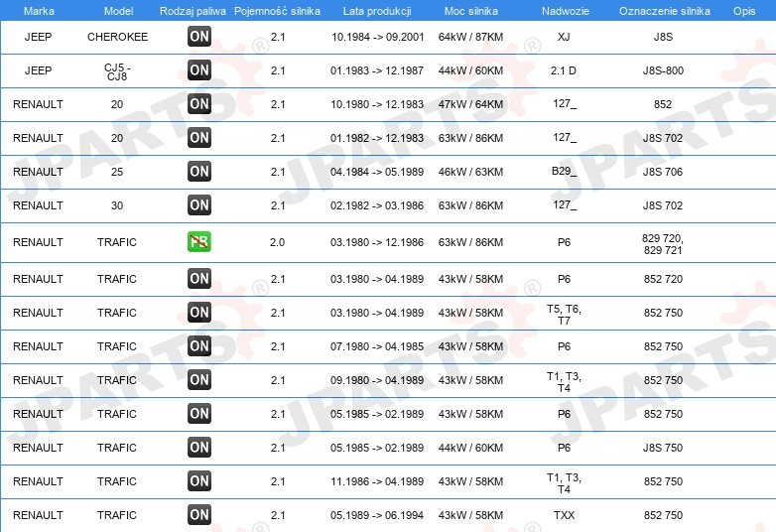776x532 pixels.
Task: Click the date range 09.1980 -> 04.1989
Action: pos(377,380)
